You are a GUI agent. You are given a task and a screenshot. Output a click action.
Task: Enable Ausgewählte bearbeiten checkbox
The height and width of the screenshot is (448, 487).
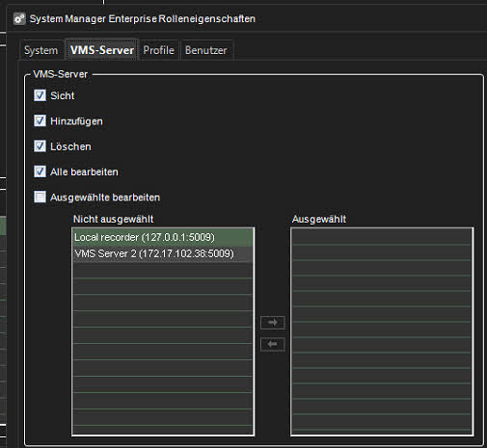point(41,197)
